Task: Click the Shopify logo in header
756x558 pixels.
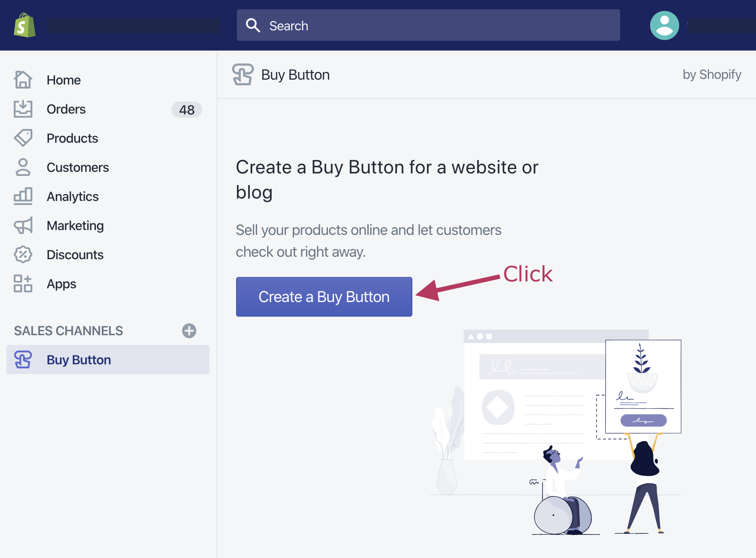Action: [x=25, y=25]
